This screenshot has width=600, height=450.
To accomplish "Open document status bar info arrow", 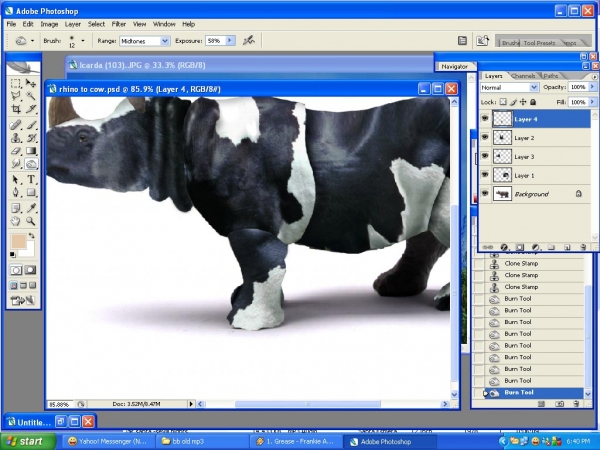I will pos(191,404).
